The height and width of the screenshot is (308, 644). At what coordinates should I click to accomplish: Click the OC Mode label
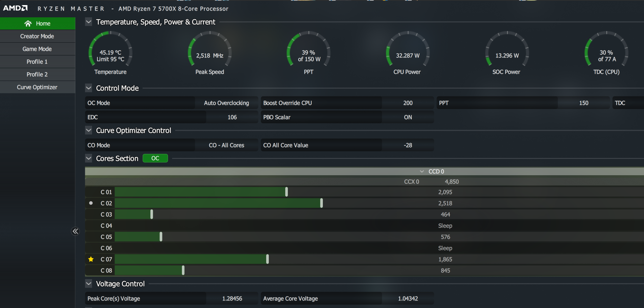click(99, 103)
